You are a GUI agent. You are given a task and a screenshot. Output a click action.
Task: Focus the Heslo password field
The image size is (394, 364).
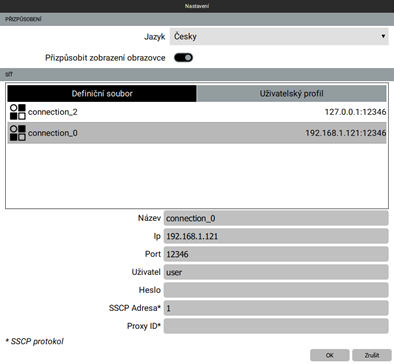click(276, 290)
